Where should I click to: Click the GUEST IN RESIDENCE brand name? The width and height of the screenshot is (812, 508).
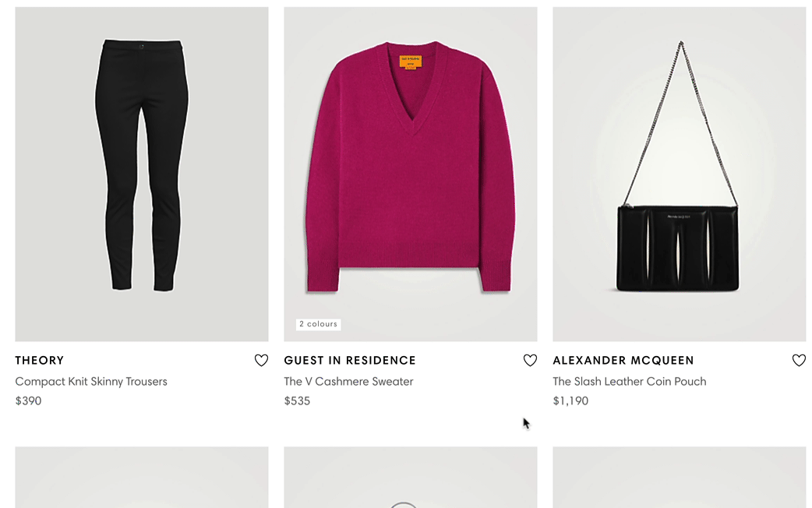350,360
